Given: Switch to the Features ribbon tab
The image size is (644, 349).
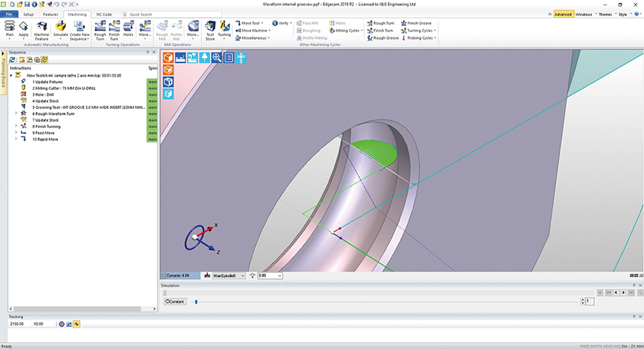Looking at the screenshot, I should point(51,14).
